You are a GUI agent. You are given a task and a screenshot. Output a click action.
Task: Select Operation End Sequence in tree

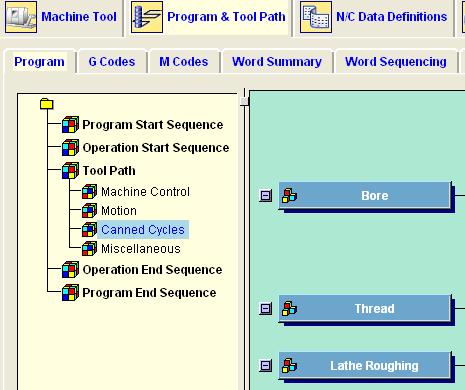pos(152,270)
